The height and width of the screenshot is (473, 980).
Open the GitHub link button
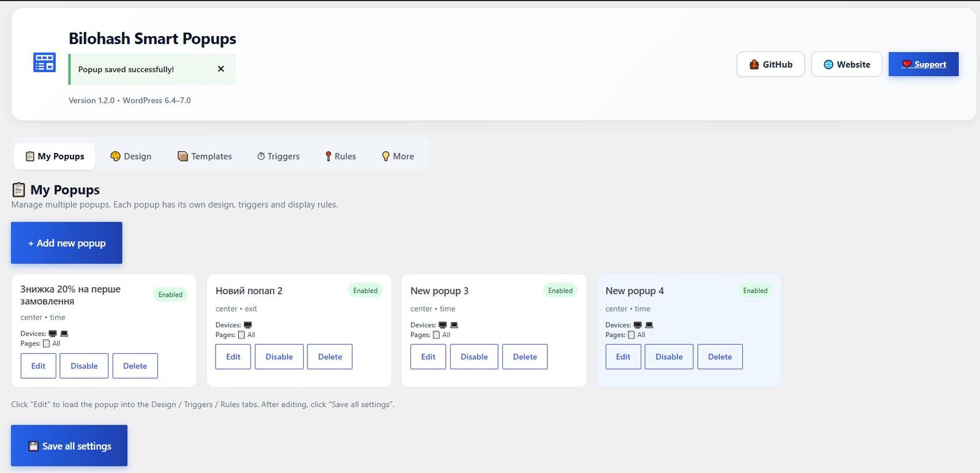point(771,64)
